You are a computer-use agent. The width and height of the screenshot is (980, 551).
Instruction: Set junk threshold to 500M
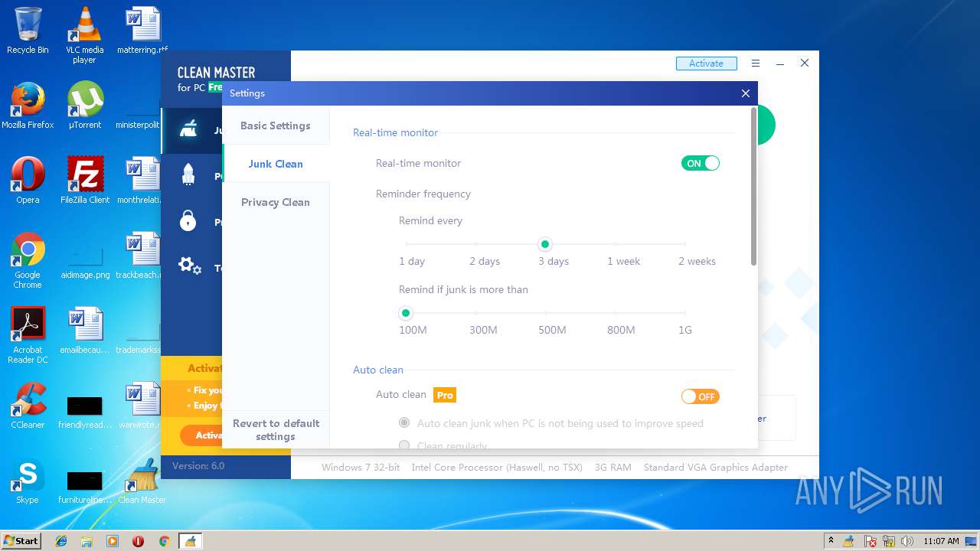click(x=546, y=313)
